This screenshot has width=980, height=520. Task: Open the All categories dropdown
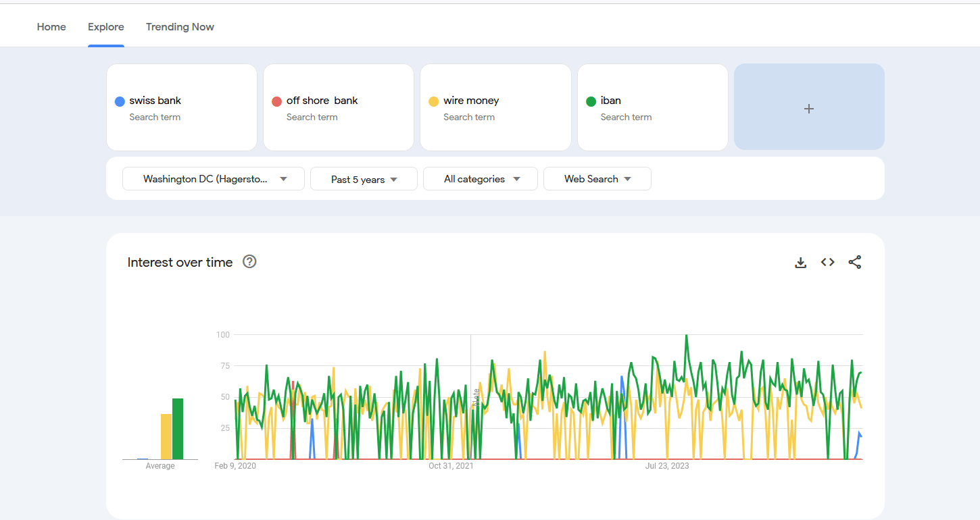coord(481,179)
